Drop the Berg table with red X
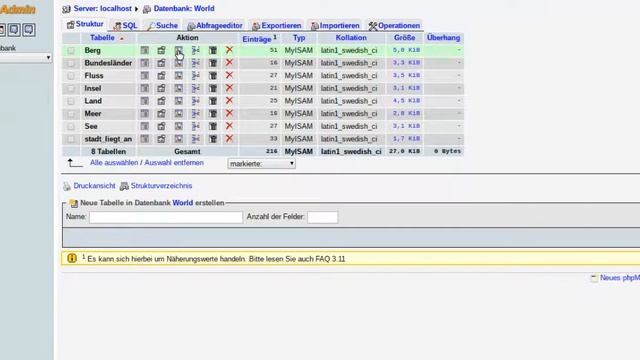This screenshot has width=640, height=360. [x=229, y=50]
